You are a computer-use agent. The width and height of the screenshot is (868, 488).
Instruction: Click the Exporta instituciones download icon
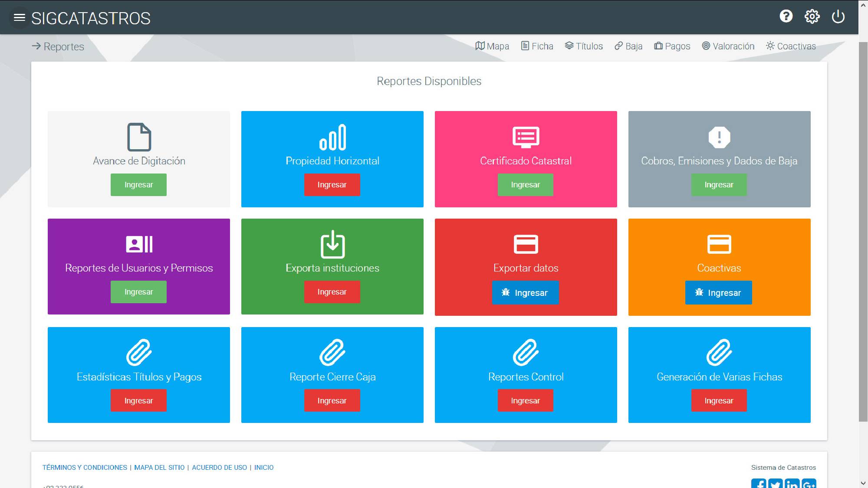(332, 244)
